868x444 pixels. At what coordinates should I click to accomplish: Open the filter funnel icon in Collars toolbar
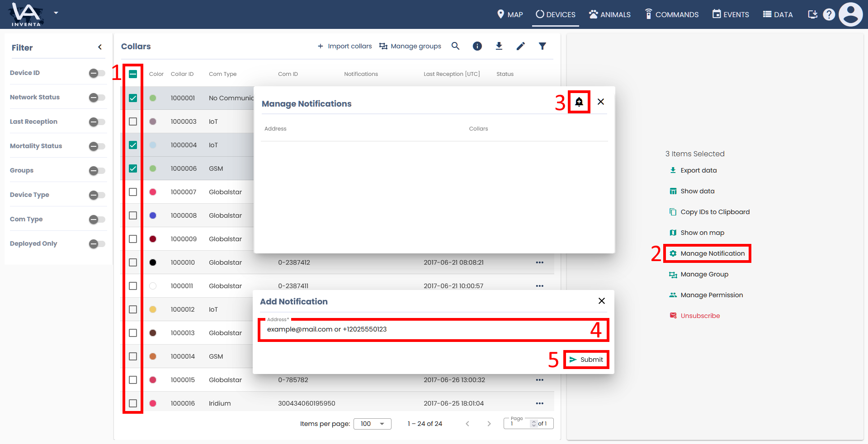pos(542,46)
